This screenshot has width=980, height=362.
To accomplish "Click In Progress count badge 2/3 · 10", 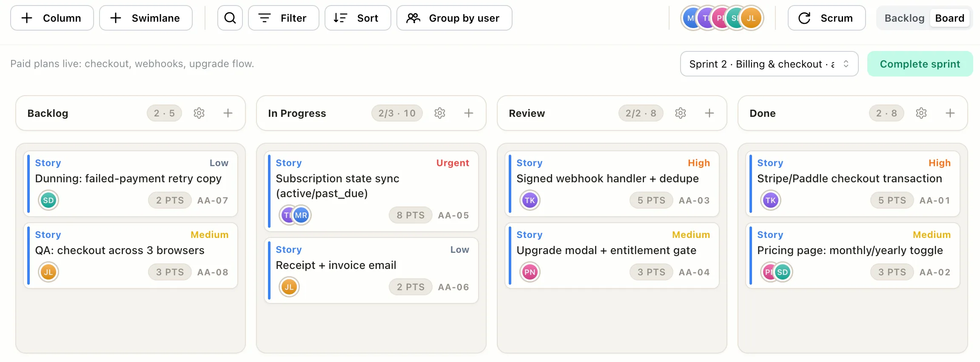I will click(x=397, y=113).
